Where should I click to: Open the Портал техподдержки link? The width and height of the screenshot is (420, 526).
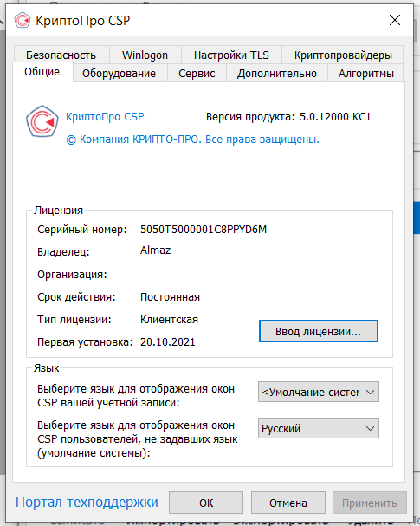pos(87,503)
